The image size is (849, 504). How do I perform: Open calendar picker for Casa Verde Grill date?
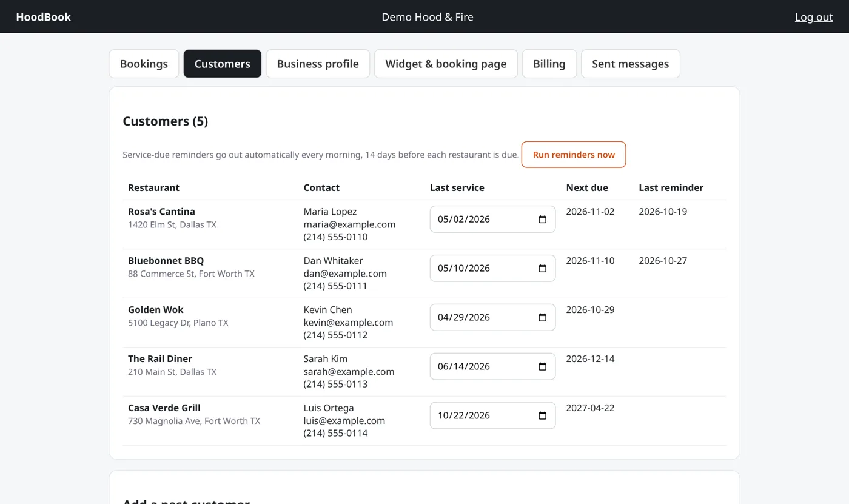[542, 415]
